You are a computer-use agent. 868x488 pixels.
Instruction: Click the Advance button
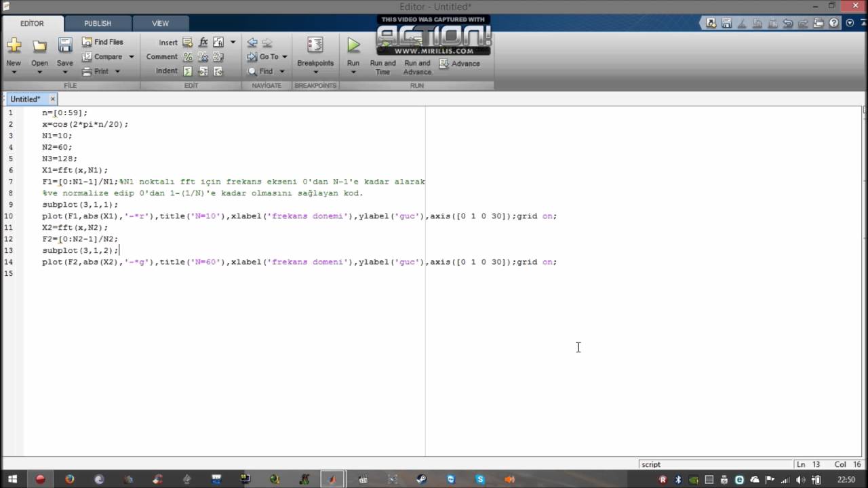[x=460, y=64]
